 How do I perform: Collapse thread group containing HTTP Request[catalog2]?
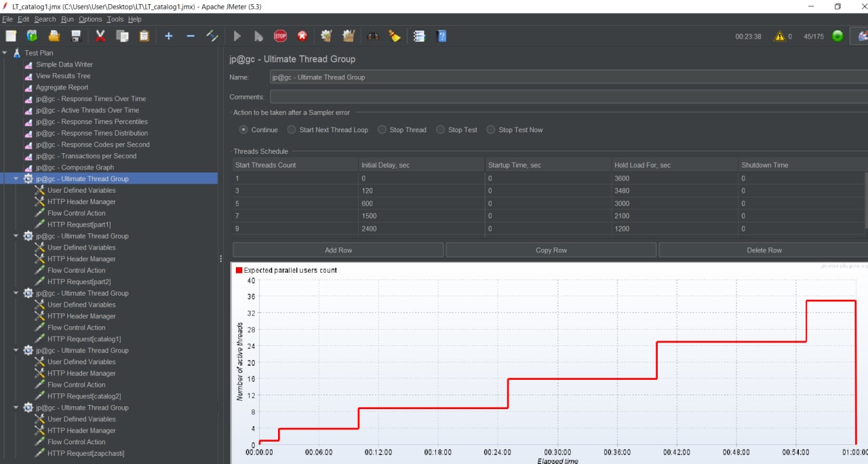click(x=16, y=351)
